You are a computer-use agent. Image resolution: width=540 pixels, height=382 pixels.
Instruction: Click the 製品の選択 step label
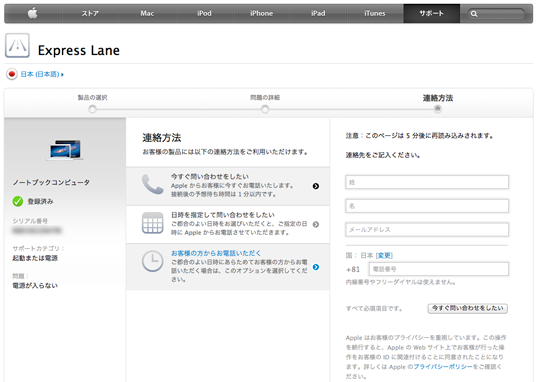[92, 98]
